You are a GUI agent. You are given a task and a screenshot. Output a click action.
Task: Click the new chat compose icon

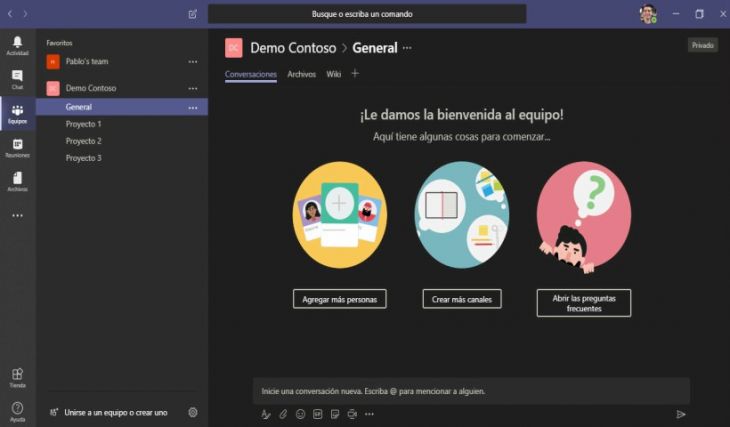(x=193, y=14)
